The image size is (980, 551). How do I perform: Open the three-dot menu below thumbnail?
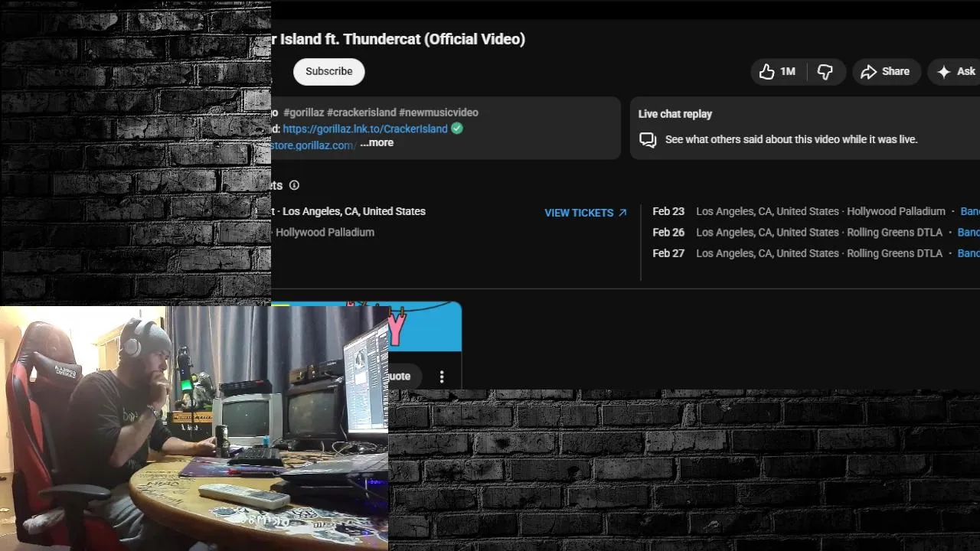tap(442, 377)
